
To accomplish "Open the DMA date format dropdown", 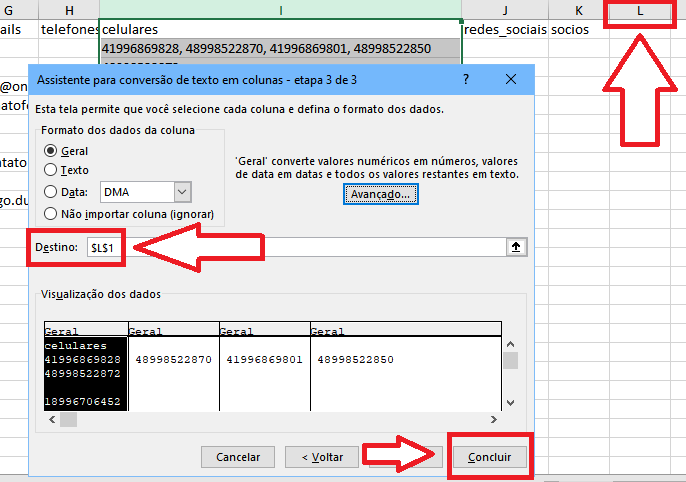I will pos(181,192).
